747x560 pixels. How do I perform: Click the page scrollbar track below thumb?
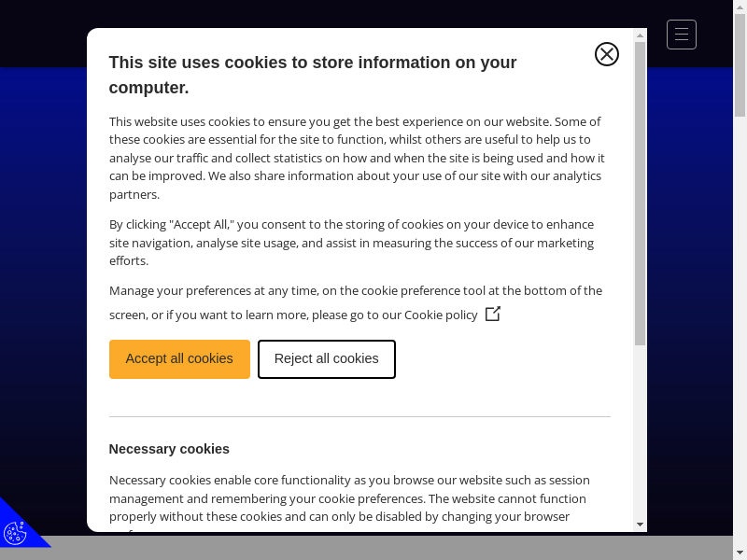[x=740, y=327]
